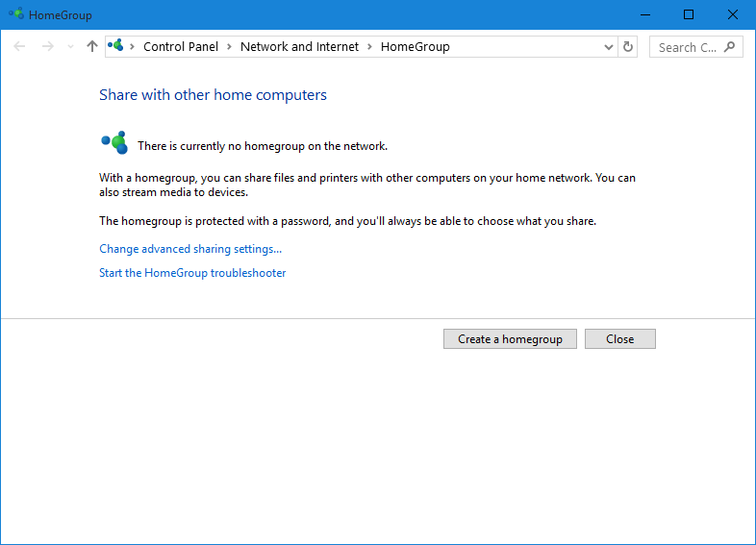Click Create a homegroup button
The height and width of the screenshot is (545, 756).
[510, 339]
